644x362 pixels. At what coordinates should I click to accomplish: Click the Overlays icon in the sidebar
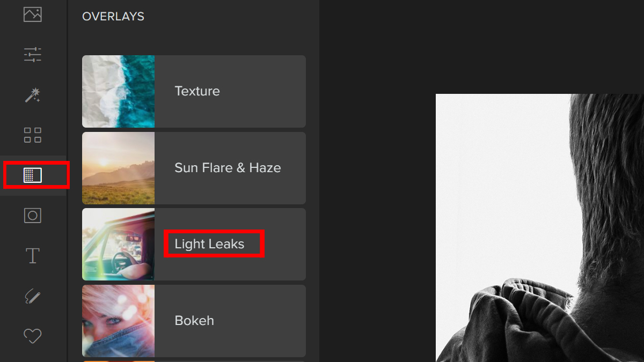33,175
